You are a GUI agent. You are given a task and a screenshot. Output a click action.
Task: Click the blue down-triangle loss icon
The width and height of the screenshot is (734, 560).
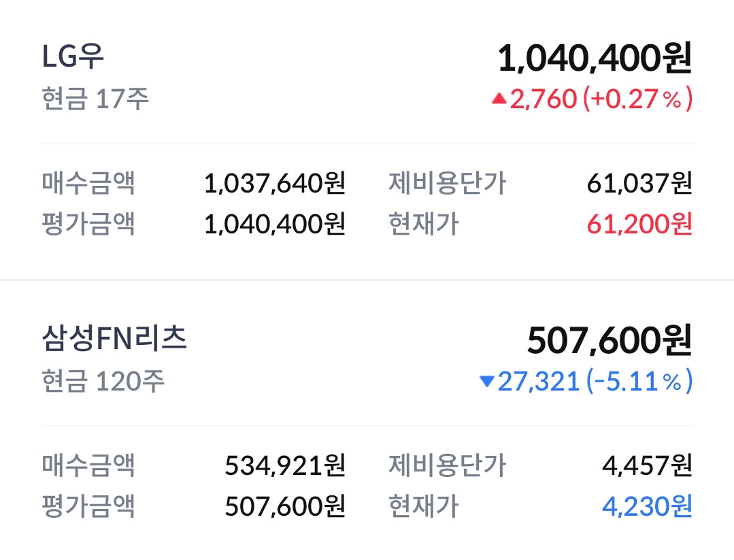click(x=486, y=382)
